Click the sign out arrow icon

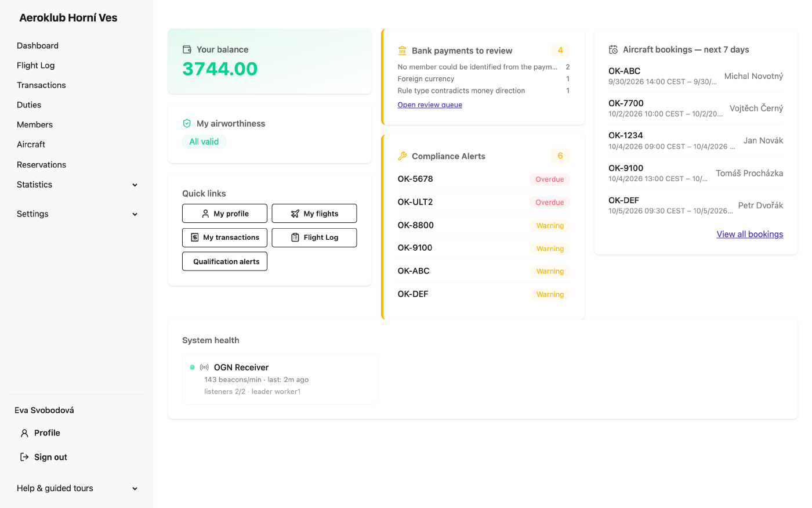pyautogui.click(x=24, y=457)
